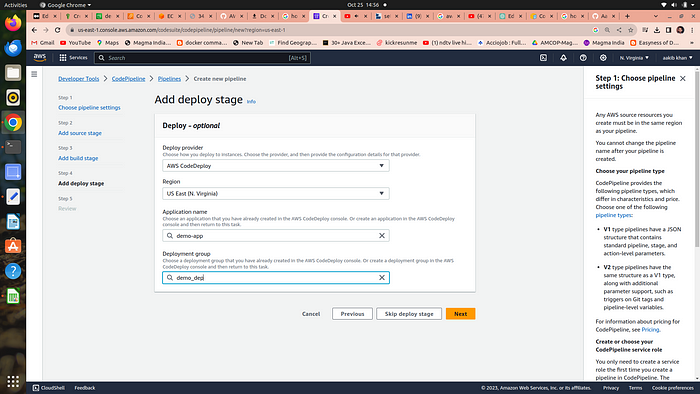Screen dimensions: 700x394
Task: Open N. Virginia region selector
Action: (x=634, y=58)
